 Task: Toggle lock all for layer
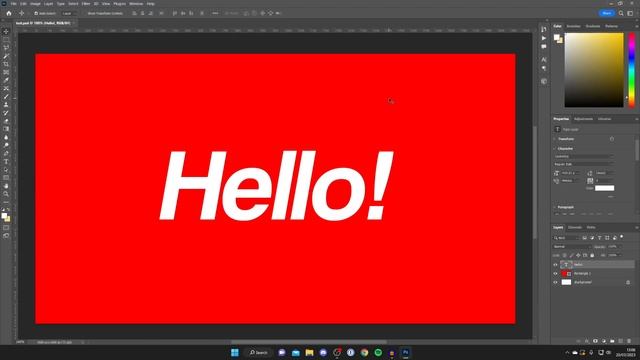pos(592,256)
